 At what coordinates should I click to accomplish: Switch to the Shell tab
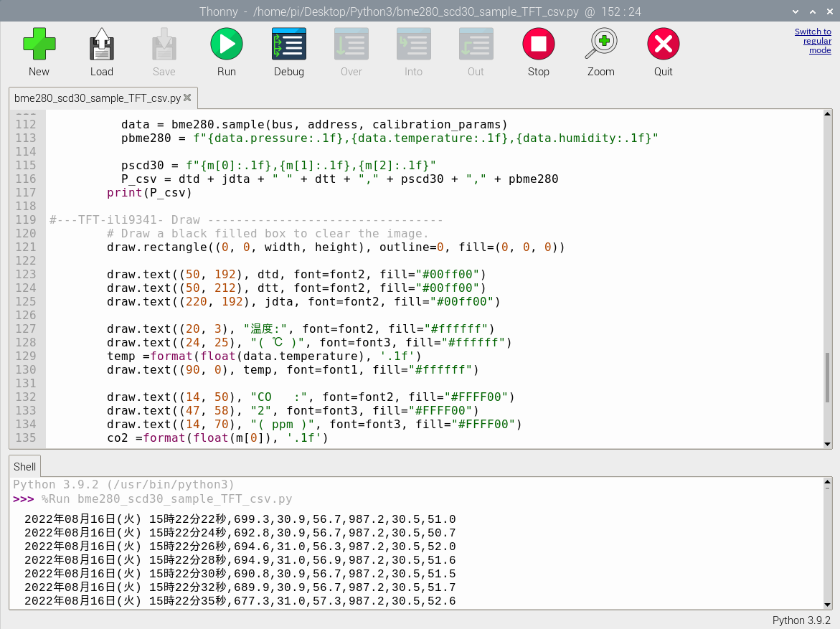click(24, 466)
